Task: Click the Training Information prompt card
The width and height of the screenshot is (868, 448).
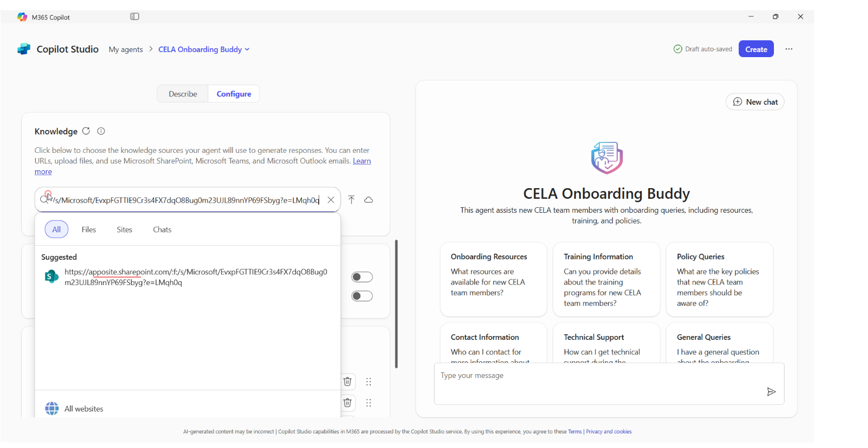Action: click(x=606, y=279)
